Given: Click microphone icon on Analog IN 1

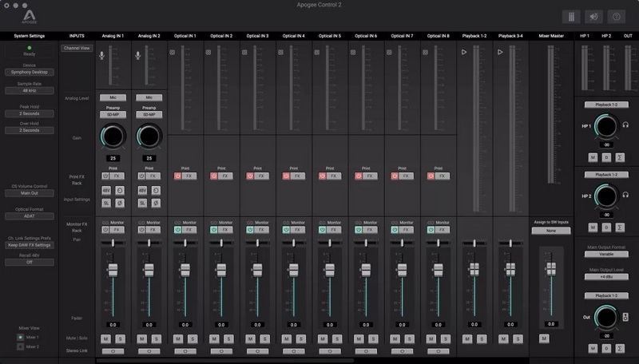Looking at the screenshot, I should coord(102,55).
